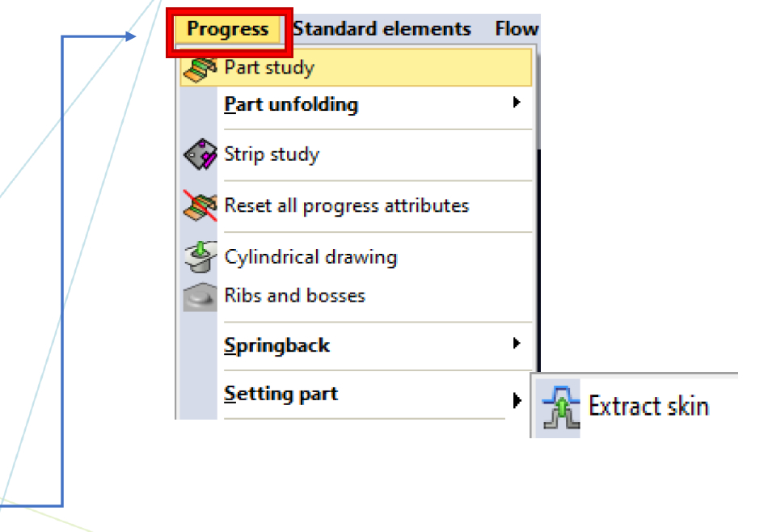Viewport: 768px width, 532px height.
Task: Click the Extract skin icon
Action: click(561, 407)
